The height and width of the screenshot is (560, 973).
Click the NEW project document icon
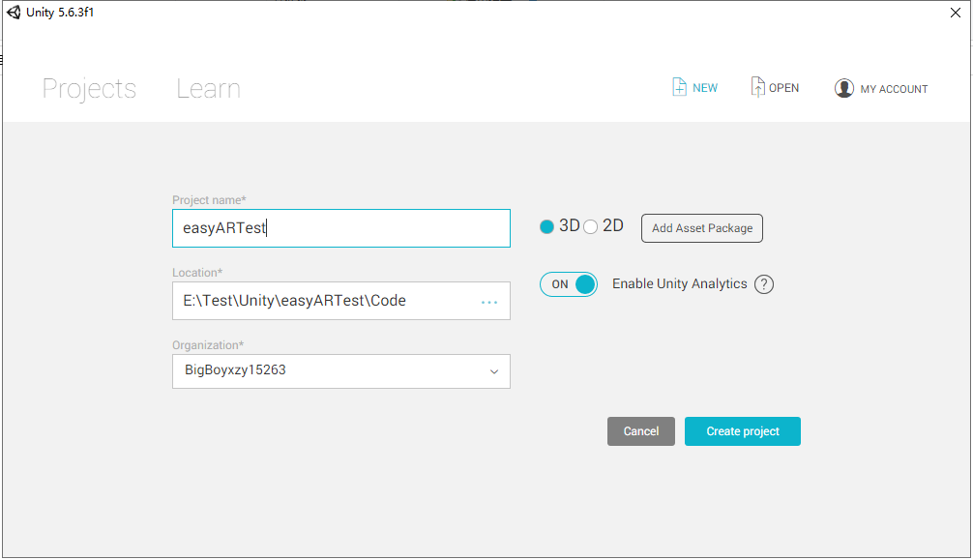tap(680, 87)
